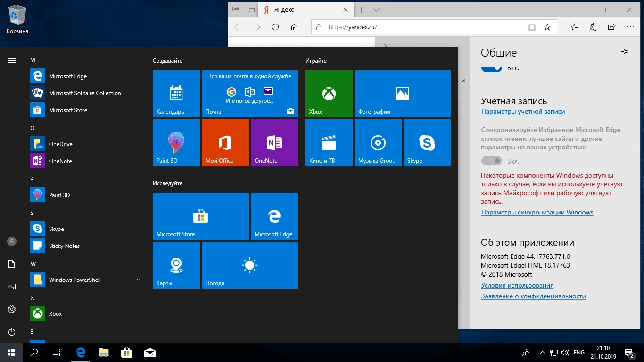Image resolution: width=644 pixels, height=362 pixels.
Task: Open Параметры синхронизации Windows link
Action: point(537,213)
